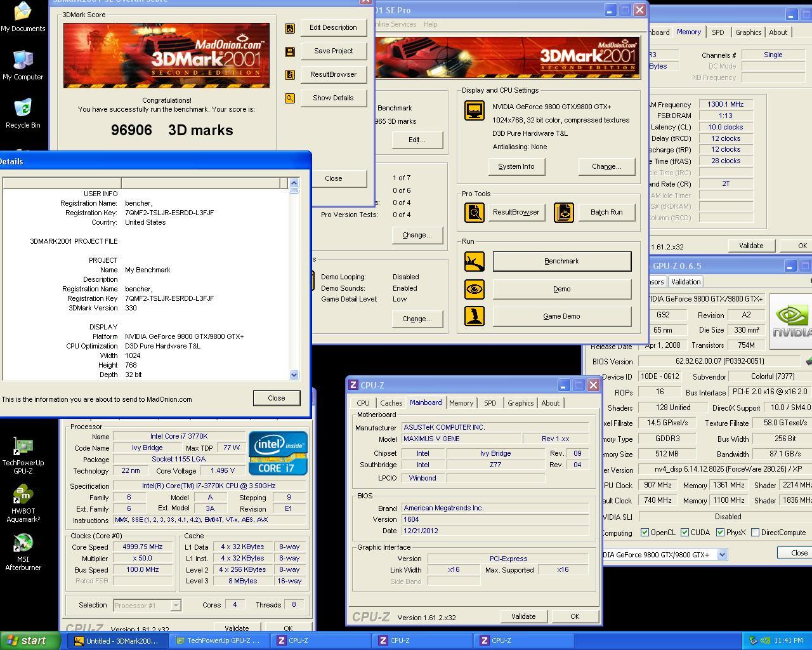The image size is (812, 650).
Task: Click the 96906 3D marks score text
Action: pos(172,130)
